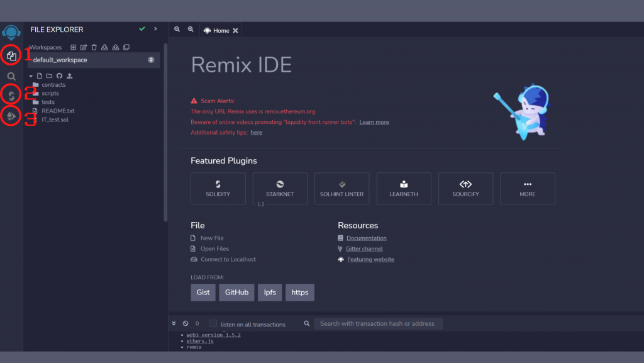This screenshot has height=363, width=644.
Task: Click the safety tips 'here' link
Action: [x=257, y=132]
